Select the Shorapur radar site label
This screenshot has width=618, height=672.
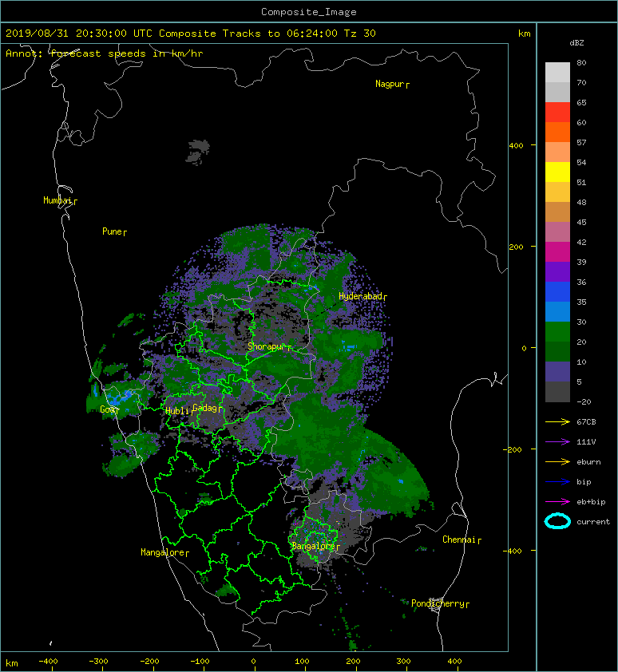pos(269,346)
